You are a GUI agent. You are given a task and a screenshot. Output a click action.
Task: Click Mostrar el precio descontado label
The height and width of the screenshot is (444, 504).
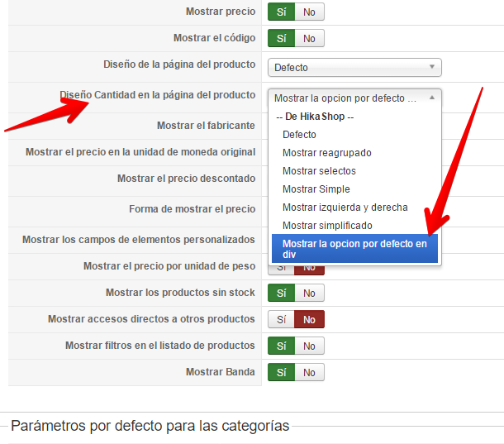[186, 179]
